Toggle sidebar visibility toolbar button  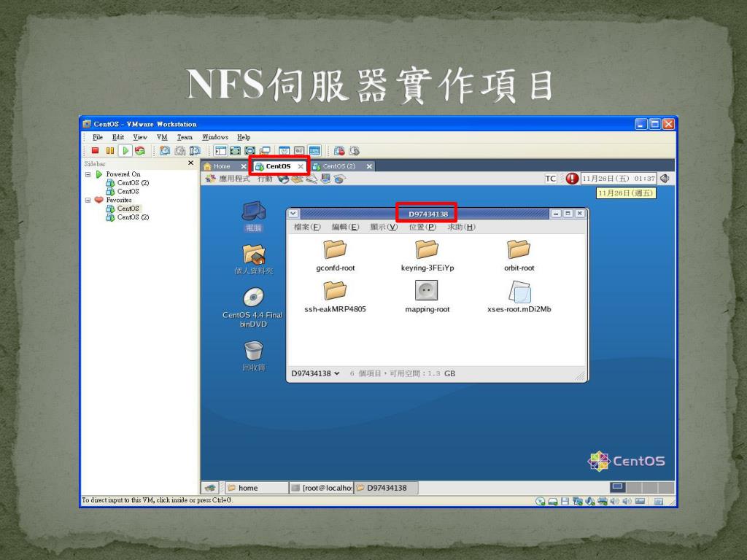coord(220,150)
